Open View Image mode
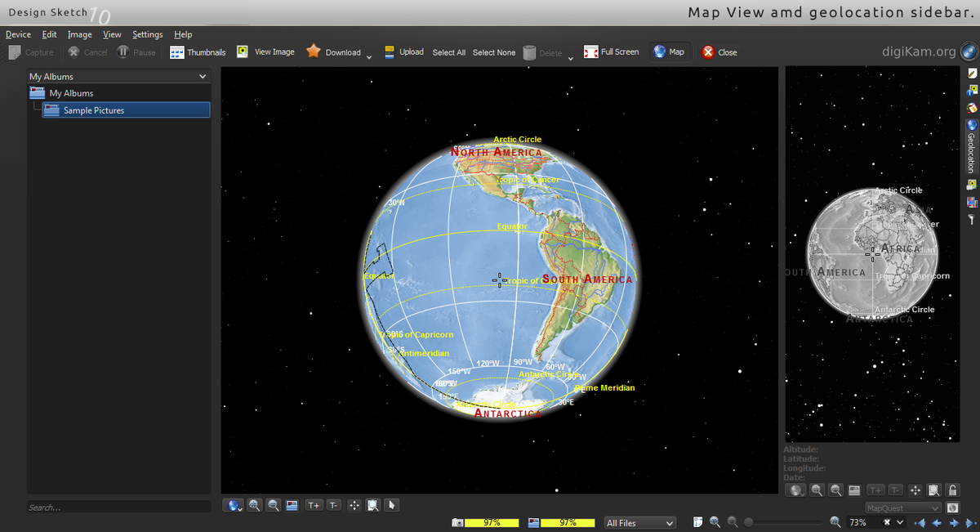980x532 pixels. coord(265,52)
